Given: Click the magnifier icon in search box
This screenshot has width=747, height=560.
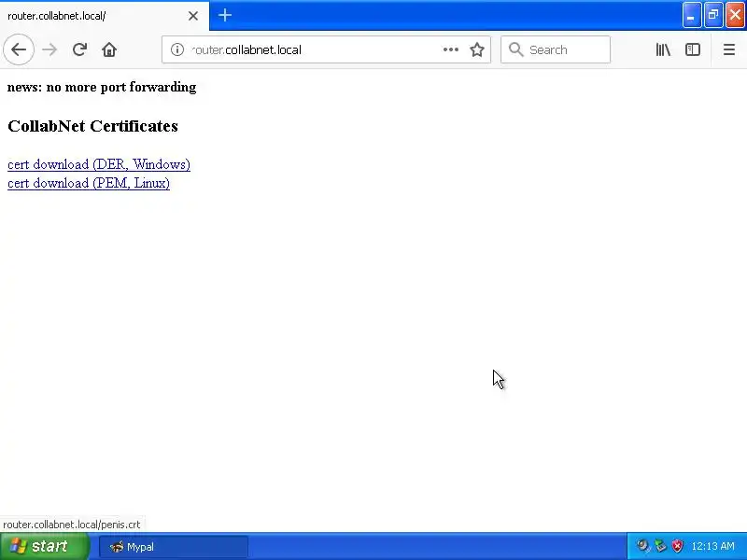Looking at the screenshot, I should click(x=515, y=49).
